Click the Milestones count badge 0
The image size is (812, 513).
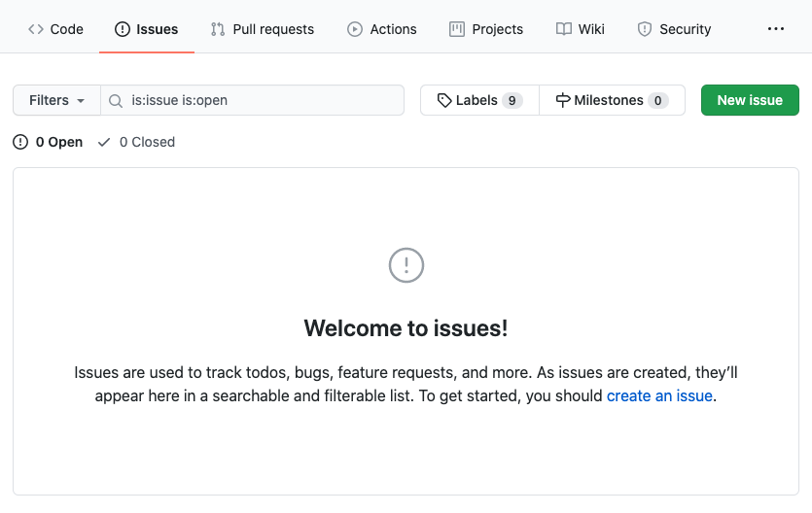click(657, 100)
